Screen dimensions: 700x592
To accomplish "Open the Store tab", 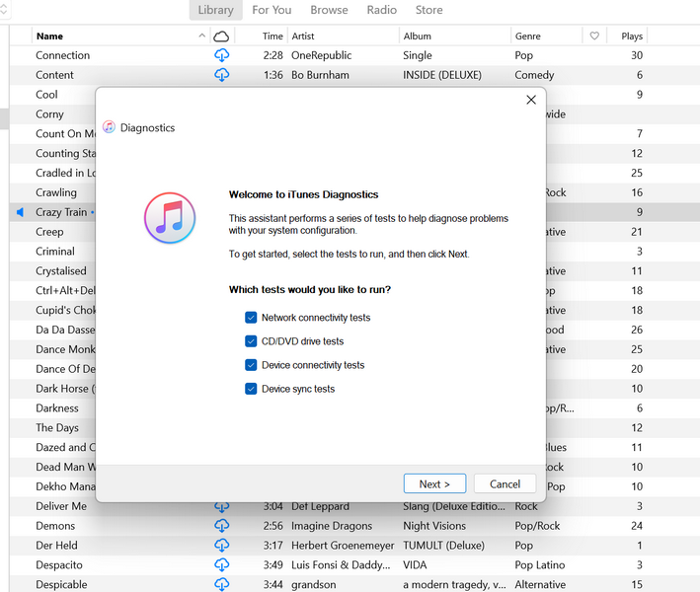I will [x=428, y=10].
